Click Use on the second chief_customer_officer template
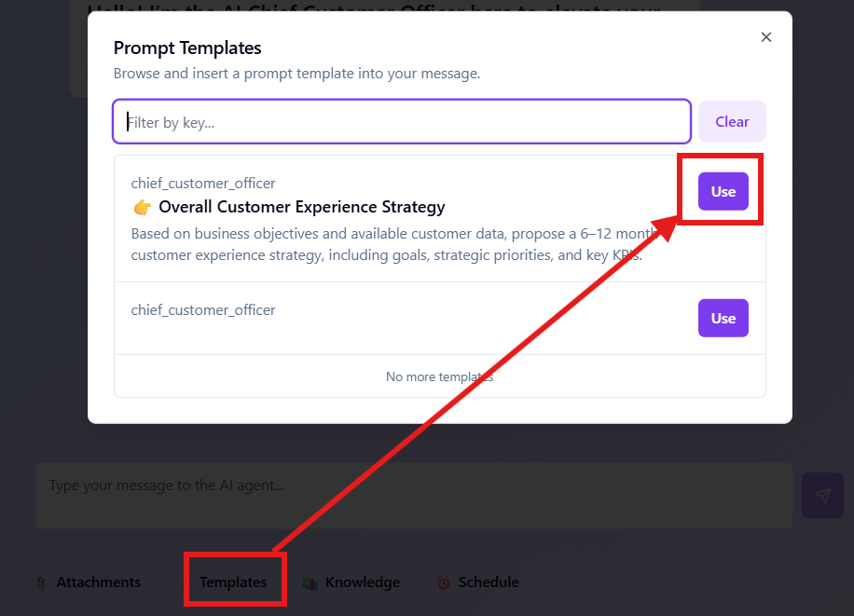The image size is (854, 616). pos(723,318)
